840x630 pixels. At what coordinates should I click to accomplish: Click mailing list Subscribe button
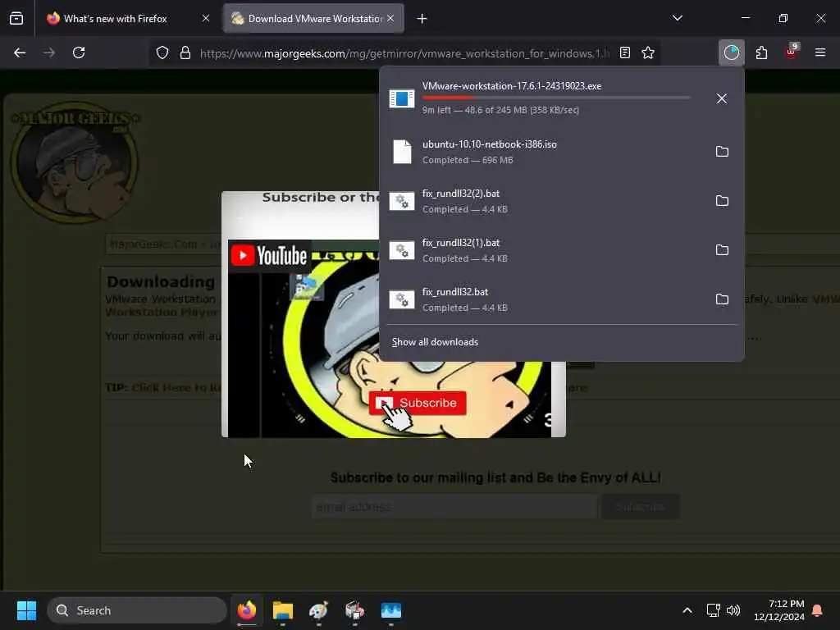(x=640, y=507)
